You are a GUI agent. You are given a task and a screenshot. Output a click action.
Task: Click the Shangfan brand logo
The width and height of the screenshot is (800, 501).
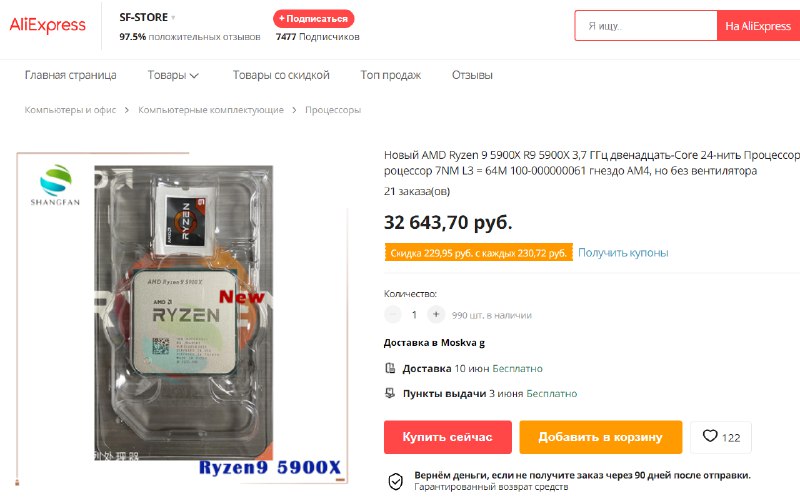pos(56,185)
